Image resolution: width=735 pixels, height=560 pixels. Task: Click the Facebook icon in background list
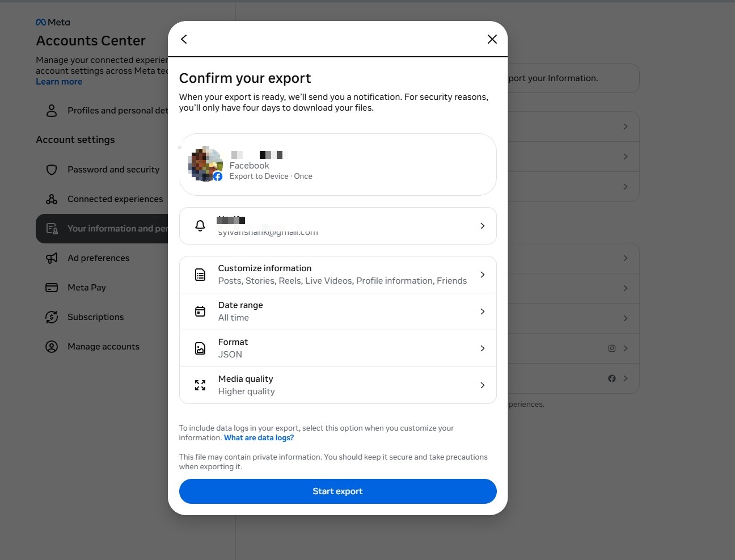click(x=612, y=378)
